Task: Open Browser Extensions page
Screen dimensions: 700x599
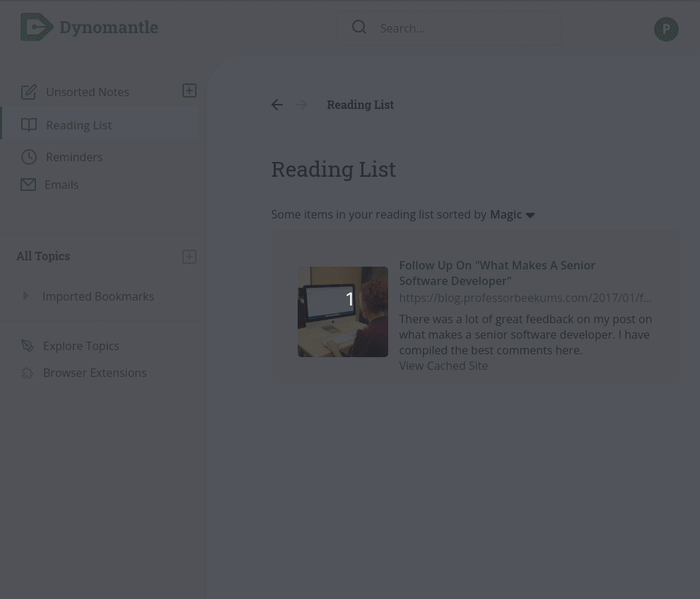Action: coord(95,373)
